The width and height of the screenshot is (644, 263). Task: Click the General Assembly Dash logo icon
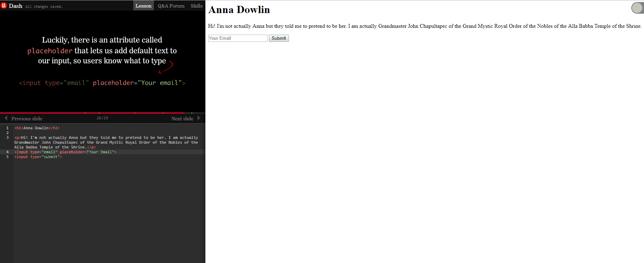tap(4, 5)
